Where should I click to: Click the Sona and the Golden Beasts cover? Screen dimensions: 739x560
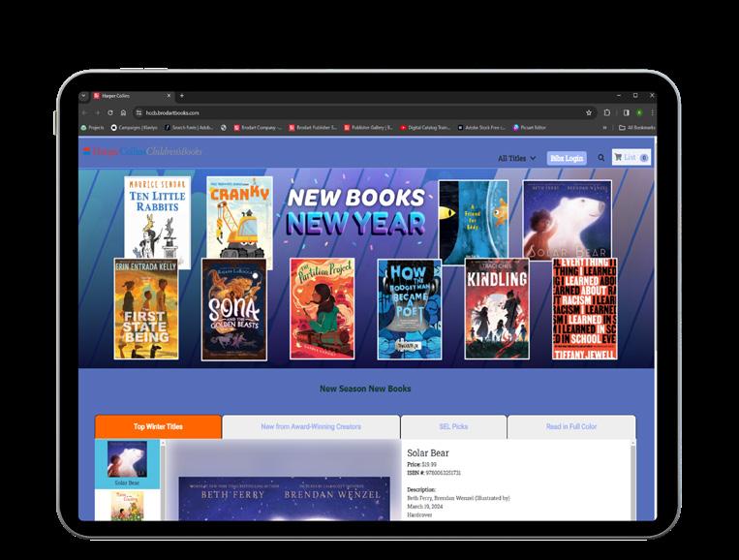[x=233, y=309]
